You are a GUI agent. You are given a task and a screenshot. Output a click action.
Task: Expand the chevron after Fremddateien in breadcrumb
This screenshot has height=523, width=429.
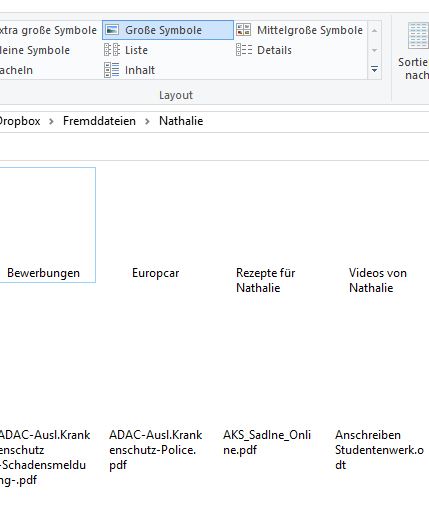pos(147,121)
